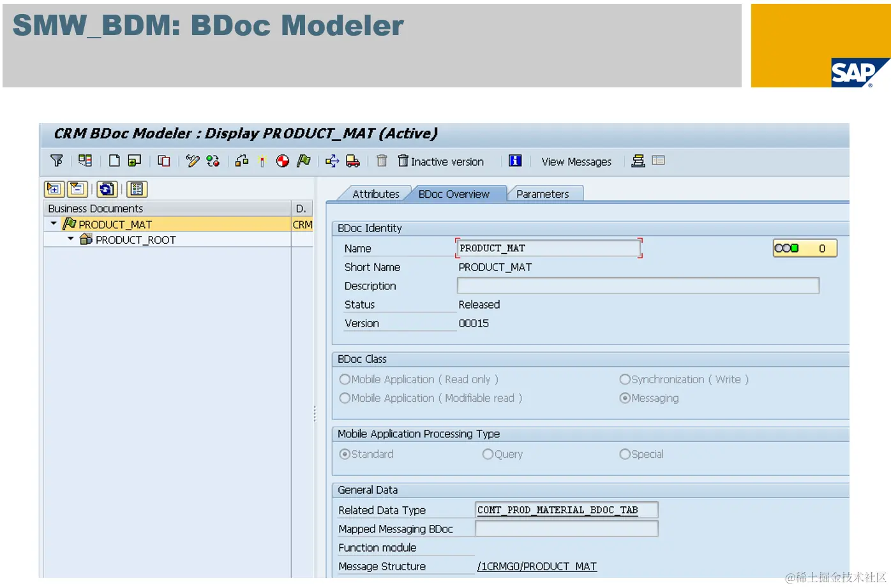Click the check consistency icon
Image resolution: width=891 pixels, height=588 pixels.
[x=213, y=161]
